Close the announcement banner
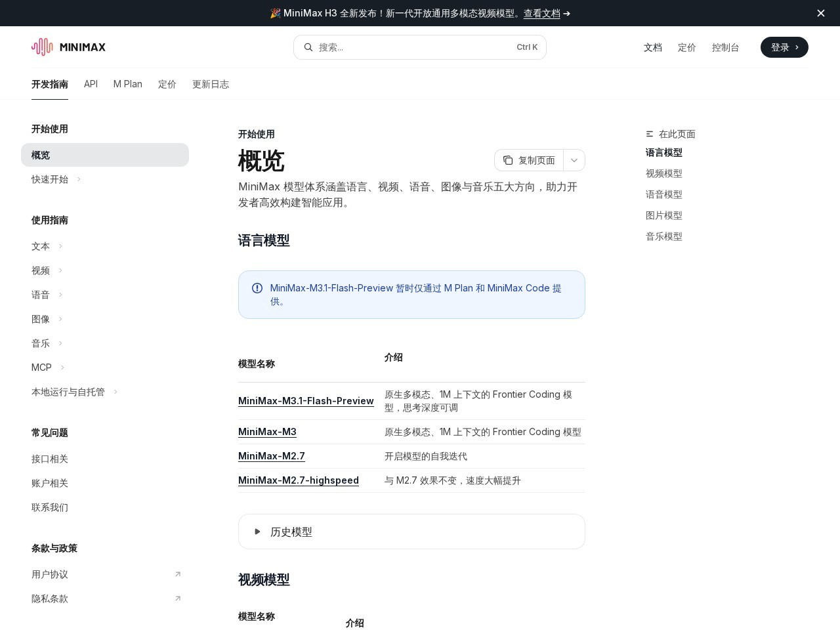This screenshot has width=840, height=630. click(x=820, y=13)
